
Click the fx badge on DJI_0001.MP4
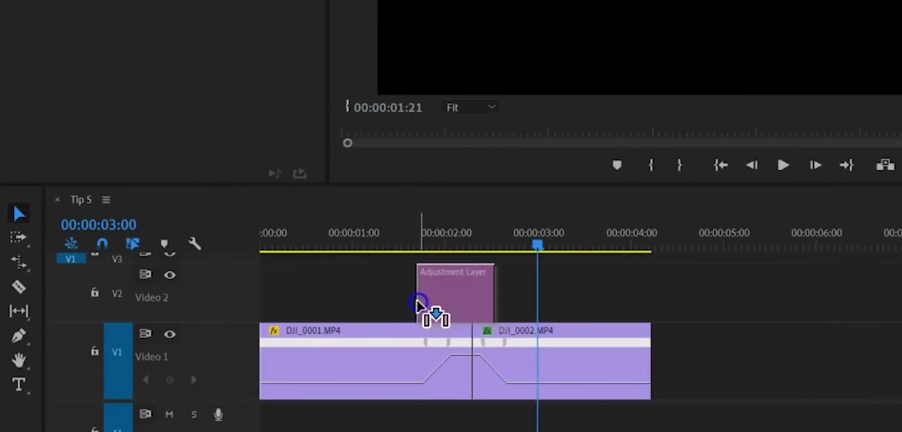(274, 331)
